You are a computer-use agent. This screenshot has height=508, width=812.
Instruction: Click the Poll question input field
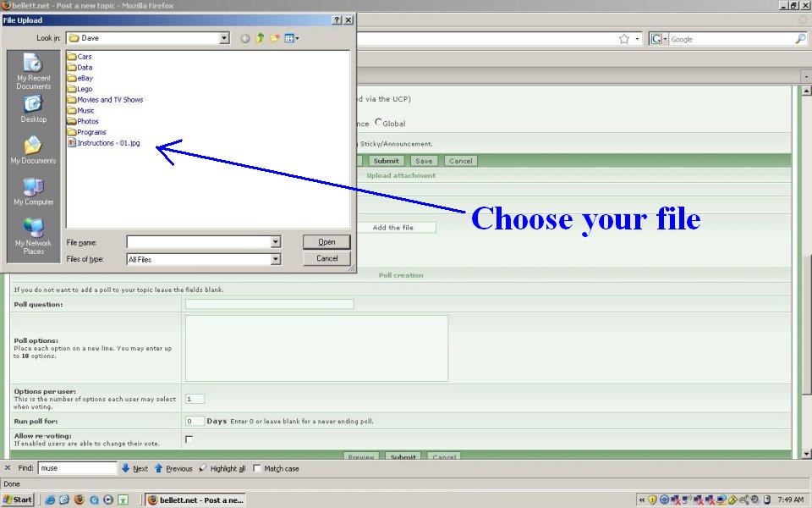(x=269, y=304)
